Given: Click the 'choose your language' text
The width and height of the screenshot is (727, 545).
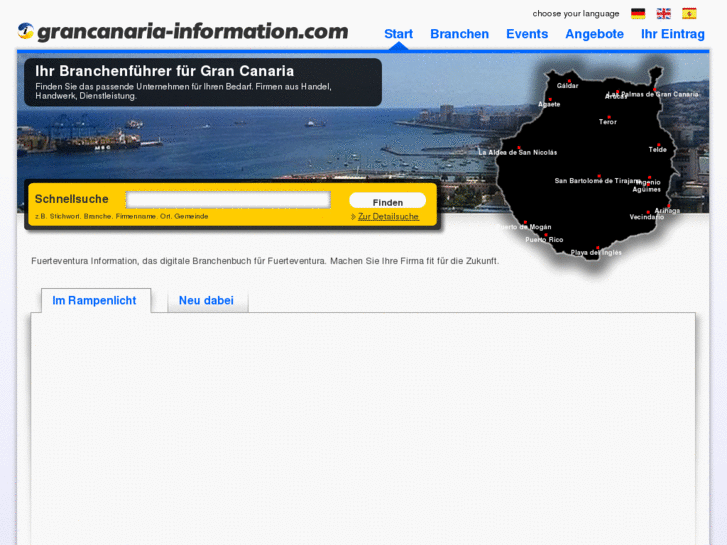Looking at the screenshot, I should click(576, 13).
